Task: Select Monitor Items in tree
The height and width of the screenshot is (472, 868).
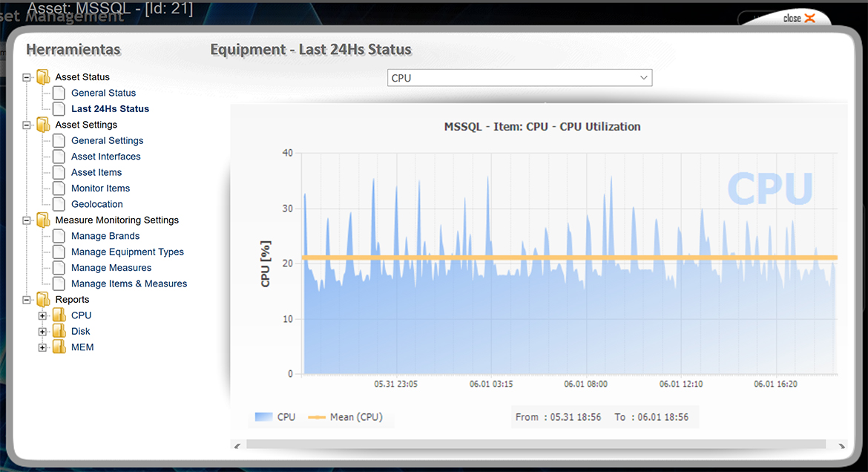Action: (x=100, y=189)
